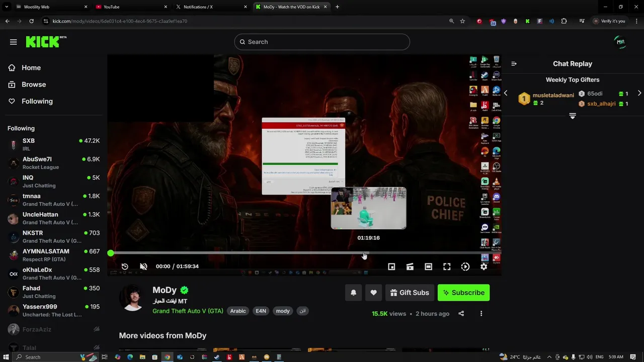Show previous Weekly Top Gifters

point(506,94)
